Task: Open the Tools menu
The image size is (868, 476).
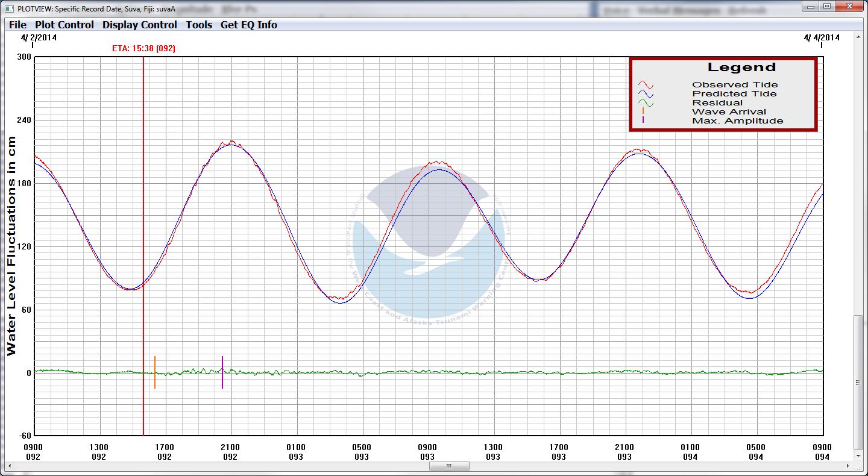Action: coord(199,25)
